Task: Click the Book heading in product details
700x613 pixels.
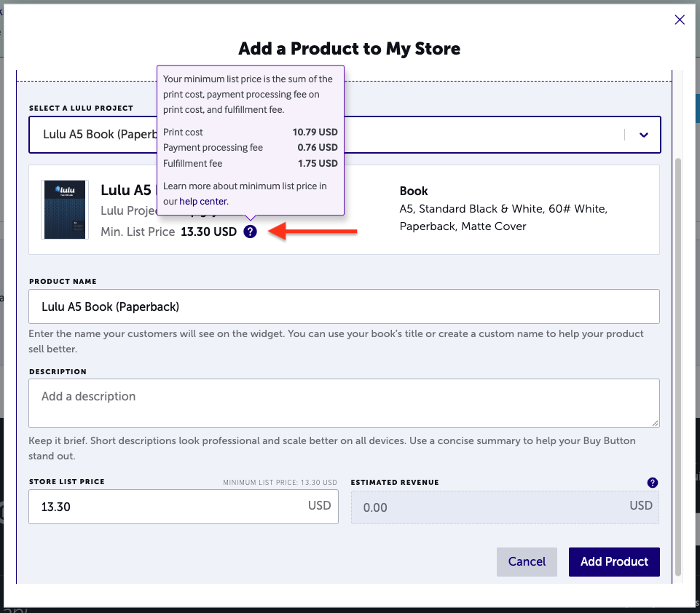Action: point(414,191)
